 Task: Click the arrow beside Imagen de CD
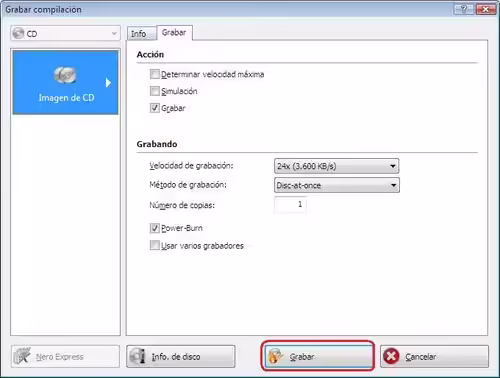pyautogui.click(x=108, y=83)
